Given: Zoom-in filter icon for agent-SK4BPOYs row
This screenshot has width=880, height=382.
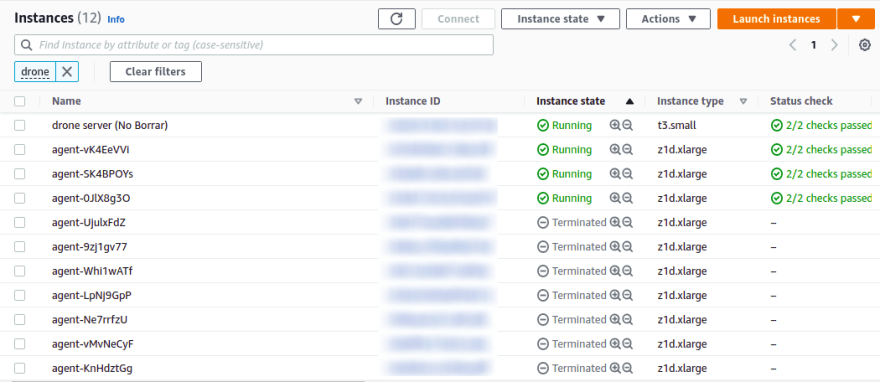Looking at the screenshot, I should 615,174.
